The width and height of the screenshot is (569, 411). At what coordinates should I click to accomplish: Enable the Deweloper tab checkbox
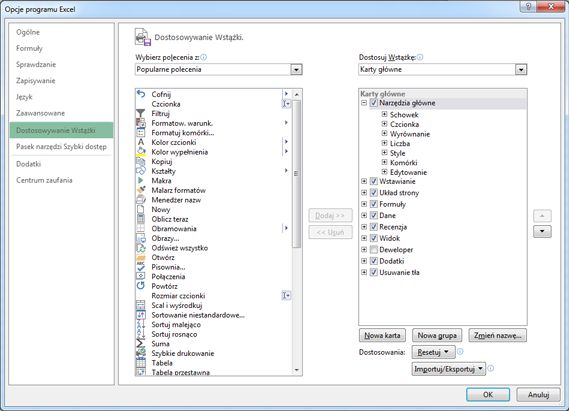coord(374,250)
